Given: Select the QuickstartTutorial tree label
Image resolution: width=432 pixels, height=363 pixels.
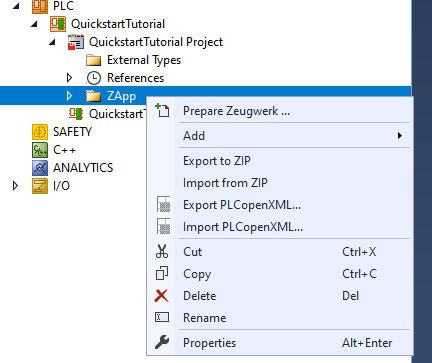Looking at the screenshot, I should click(118, 24).
